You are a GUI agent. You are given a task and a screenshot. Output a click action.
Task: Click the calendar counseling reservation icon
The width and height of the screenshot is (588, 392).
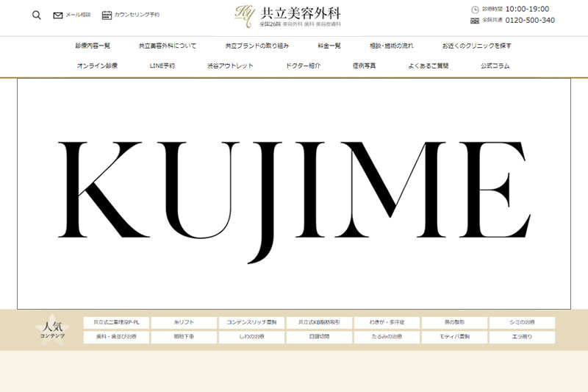click(107, 15)
